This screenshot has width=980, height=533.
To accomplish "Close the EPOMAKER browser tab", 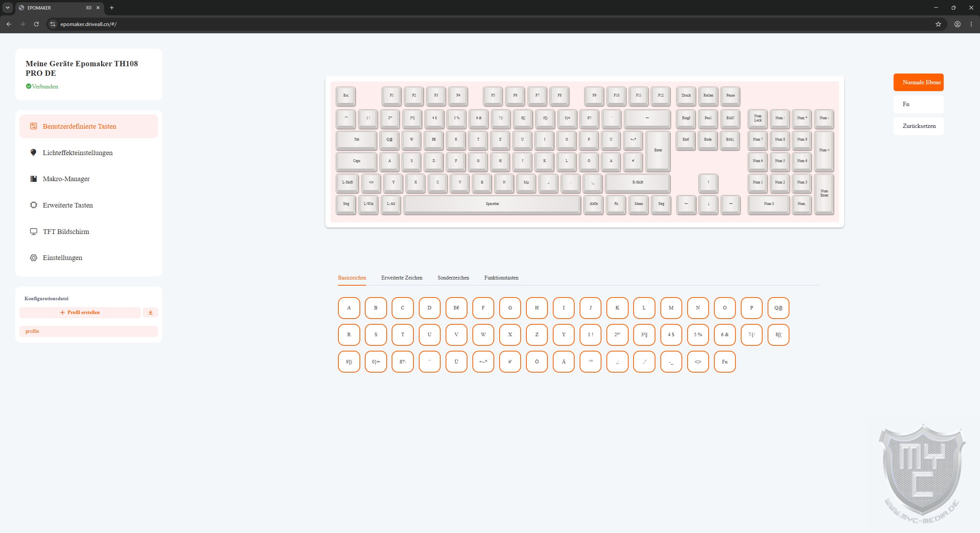I will [98, 8].
